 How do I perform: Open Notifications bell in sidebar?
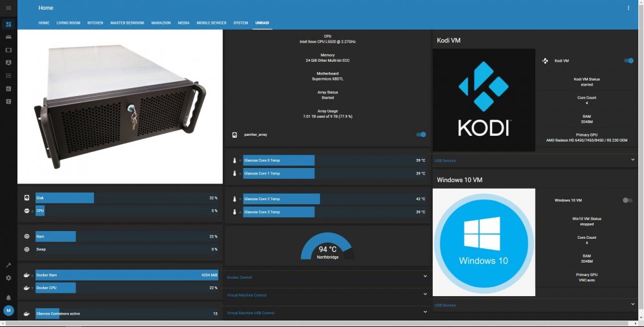point(8,297)
